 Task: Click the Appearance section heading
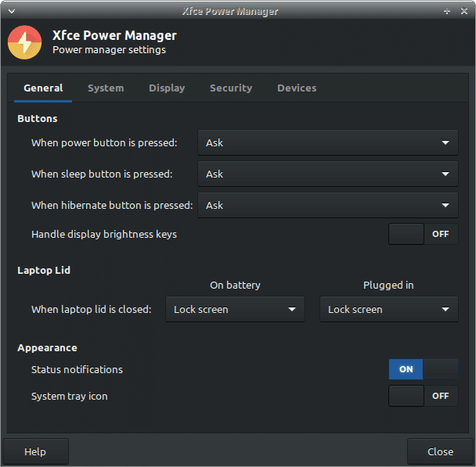point(47,348)
